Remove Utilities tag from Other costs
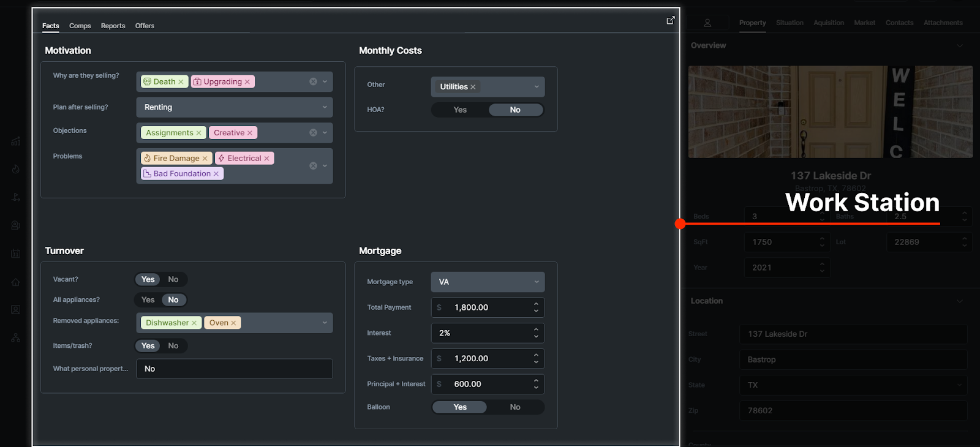The height and width of the screenshot is (447, 980). pos(473,87)
